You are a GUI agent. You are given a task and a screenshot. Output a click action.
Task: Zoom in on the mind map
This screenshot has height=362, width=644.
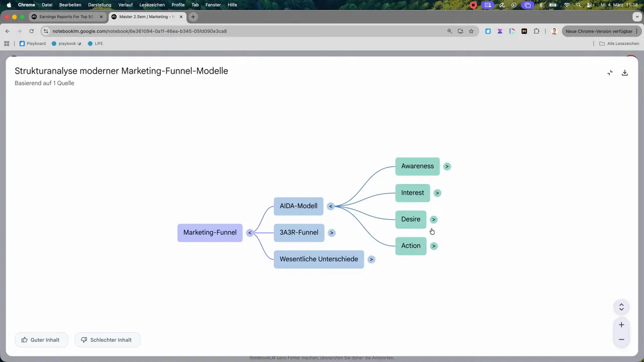click(x=621, y=325)
